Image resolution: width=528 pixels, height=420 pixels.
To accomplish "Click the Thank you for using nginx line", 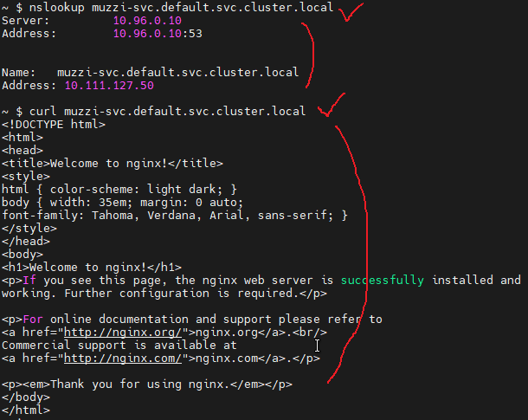I will [147, 384].
